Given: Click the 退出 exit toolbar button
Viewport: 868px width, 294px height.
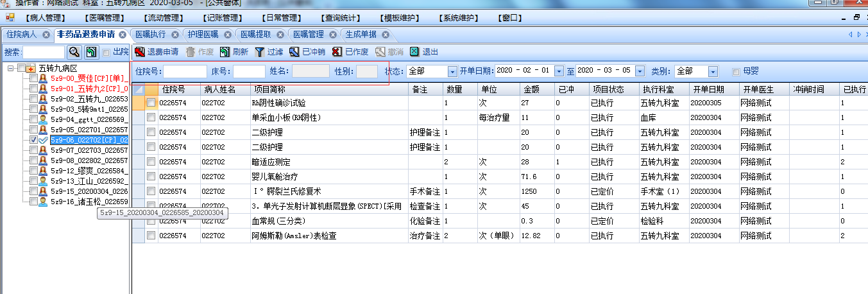Looking at the screenshot, I should pos(424,52).
